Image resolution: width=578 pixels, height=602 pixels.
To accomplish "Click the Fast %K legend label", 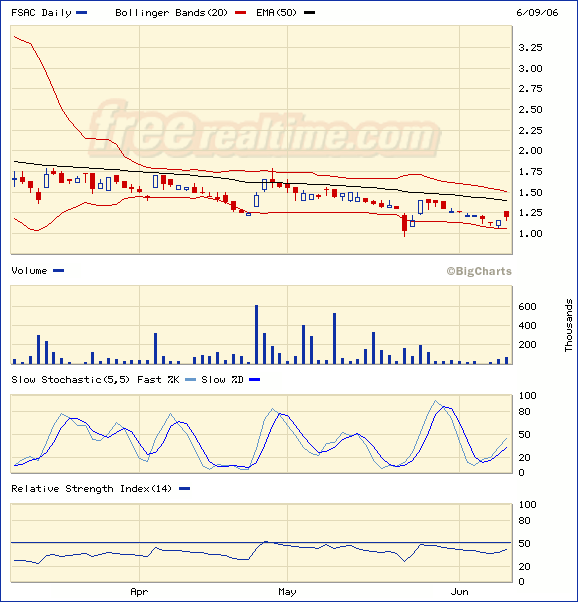I will [158, 380].
